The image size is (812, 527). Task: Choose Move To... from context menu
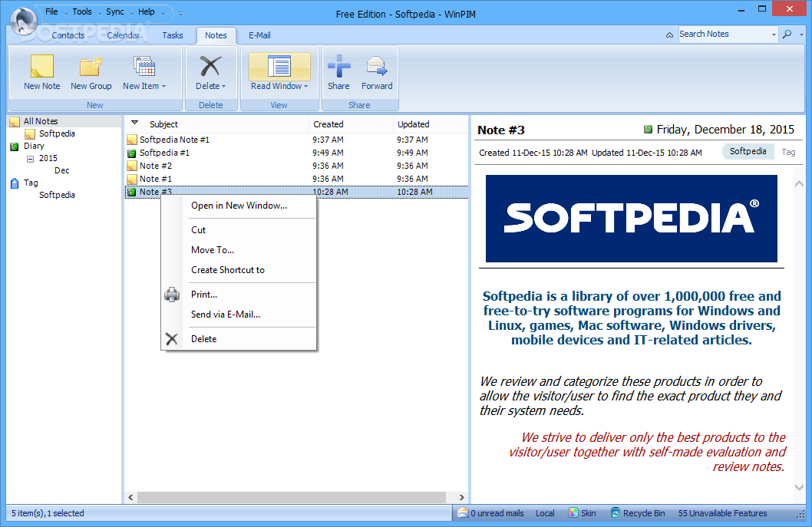coord(239,250)
